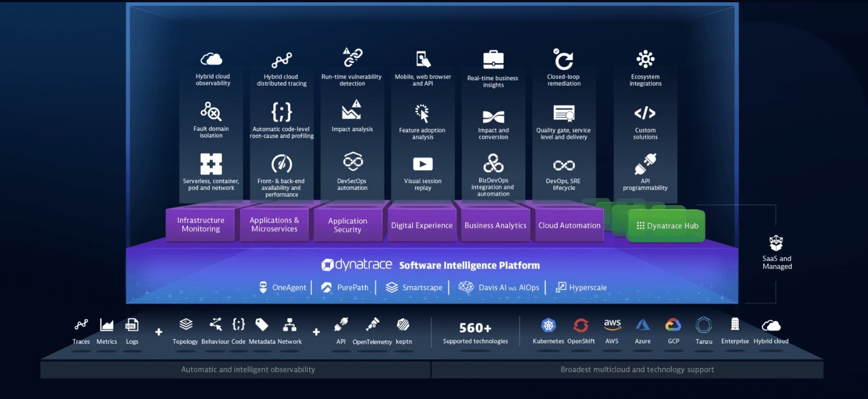Viewport: 868px width, 399px height.
Task: Select the Tanzu logo
Action: (x=704, y=325)
